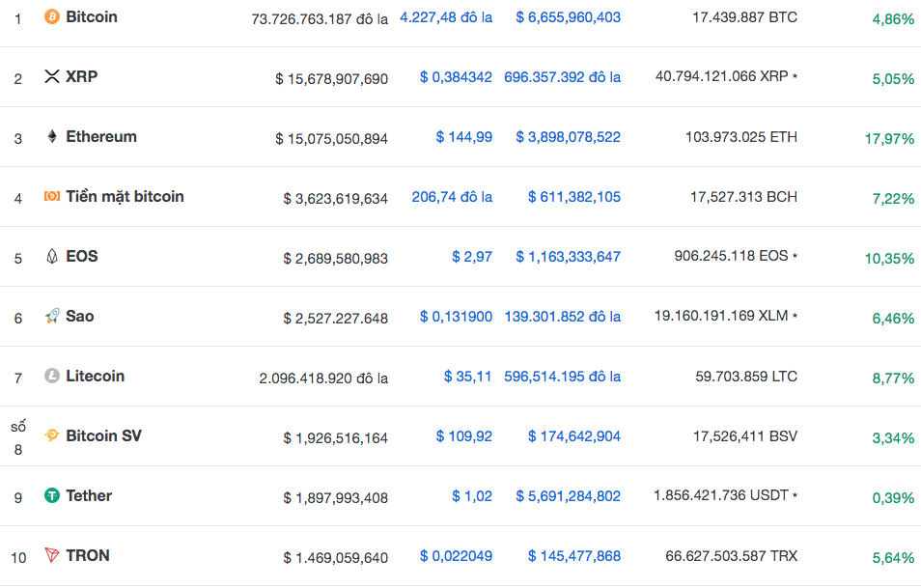Click Tether price $ 1,02
This screenshot has height=588, width=921.
pos(472,496)
